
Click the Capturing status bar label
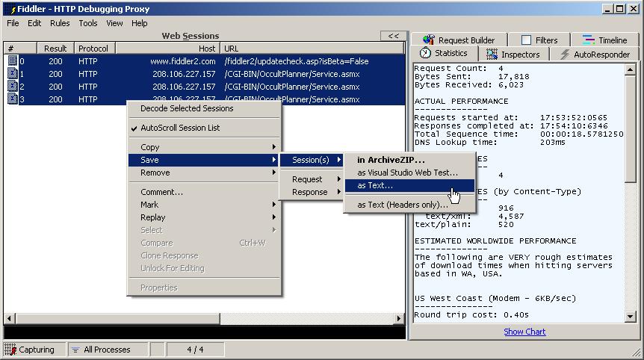tap(36, 350)
